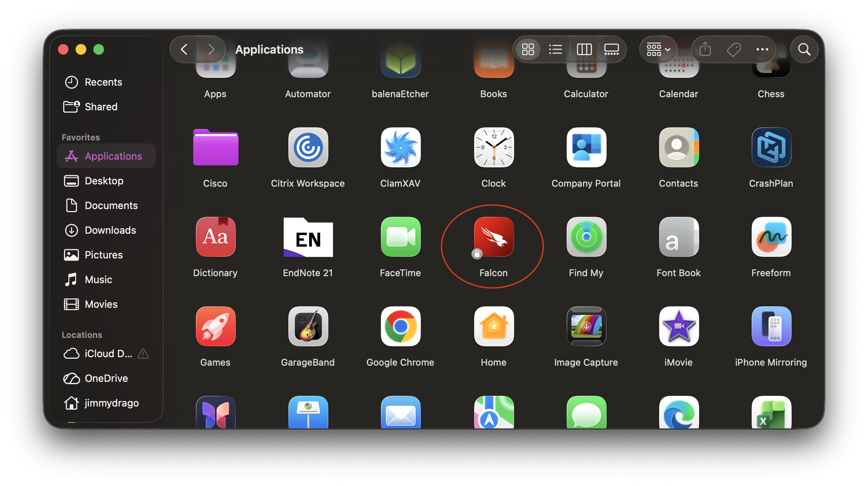The image size is (868, 486).
Task: Switch to column view
Action: pyautogui.click(x=584, y=49)
